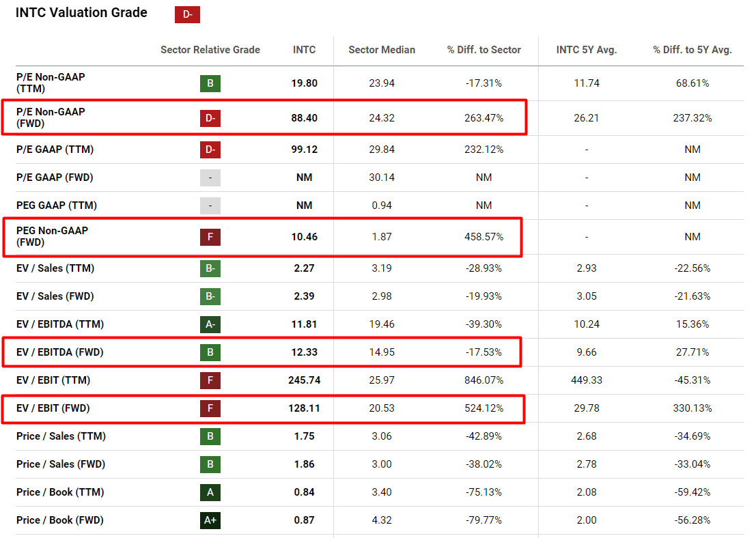This screenshot has height=538, width=756.
Task: Click sector median value 14.95
Action: pos(382,352)
